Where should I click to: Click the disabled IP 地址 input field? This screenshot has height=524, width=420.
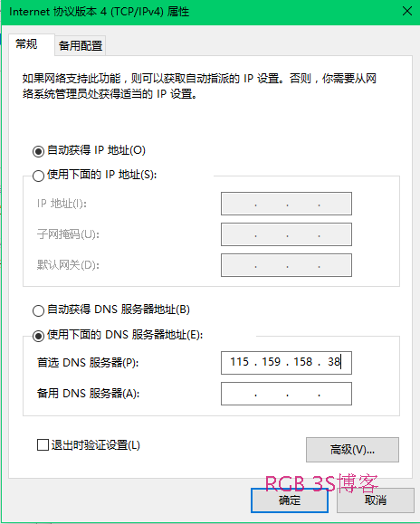tap(286, 204)
